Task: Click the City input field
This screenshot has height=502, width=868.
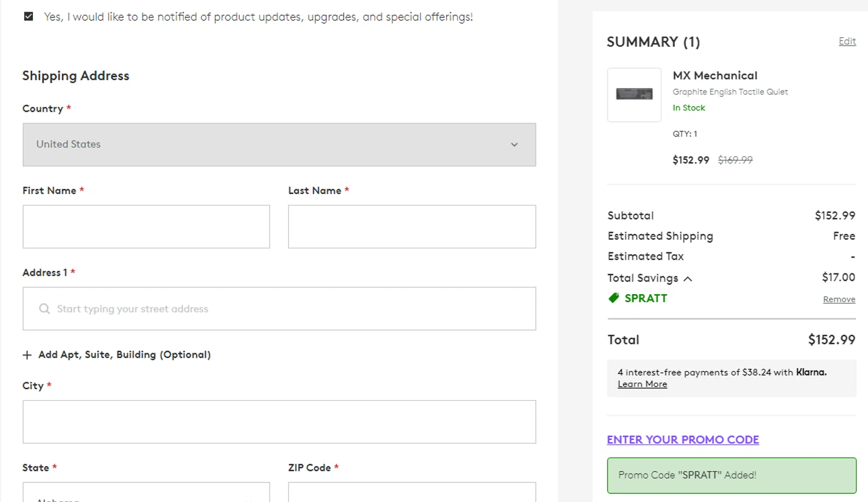Action: click(279, 422)
